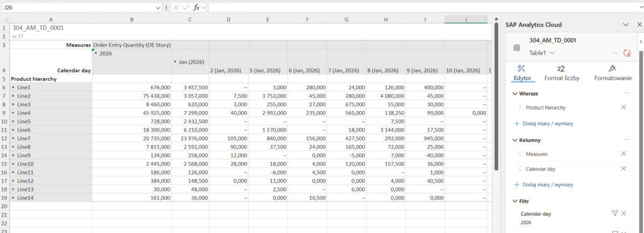Image resolution: width=644 pixels, height=233 pixels.
Task: Click the refresh icon beside Table1
Action: pos(627,53)
